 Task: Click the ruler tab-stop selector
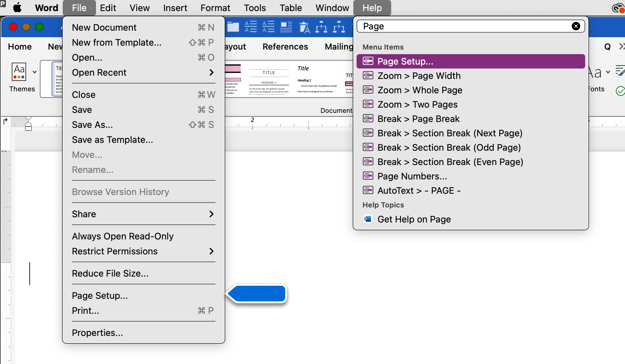[5, 122]
